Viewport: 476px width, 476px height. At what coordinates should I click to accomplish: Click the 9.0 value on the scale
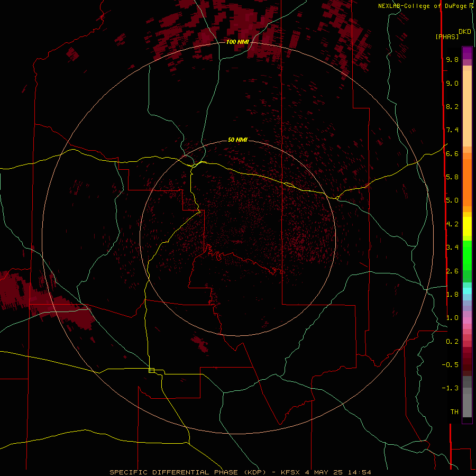pos(452,83)
